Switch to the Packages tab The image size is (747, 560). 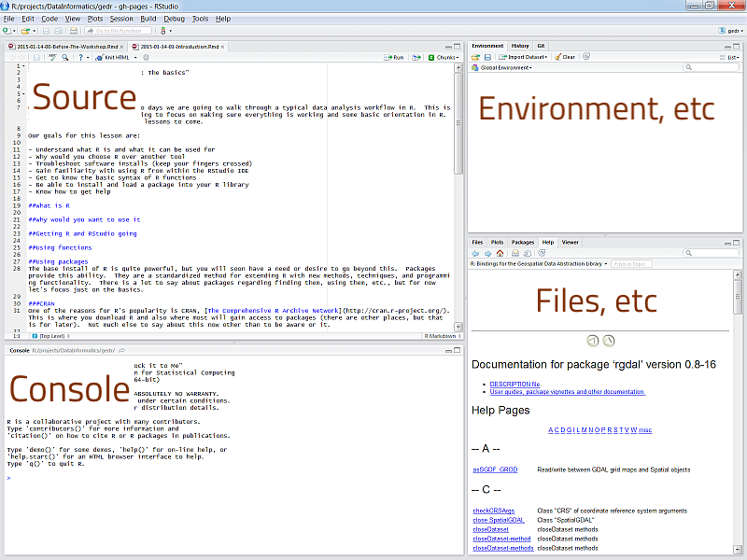tap(523, 243)
